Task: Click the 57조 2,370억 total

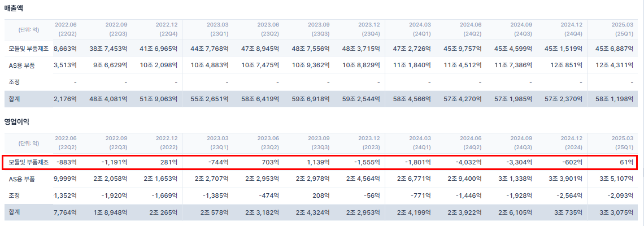Action: point(564,99)
